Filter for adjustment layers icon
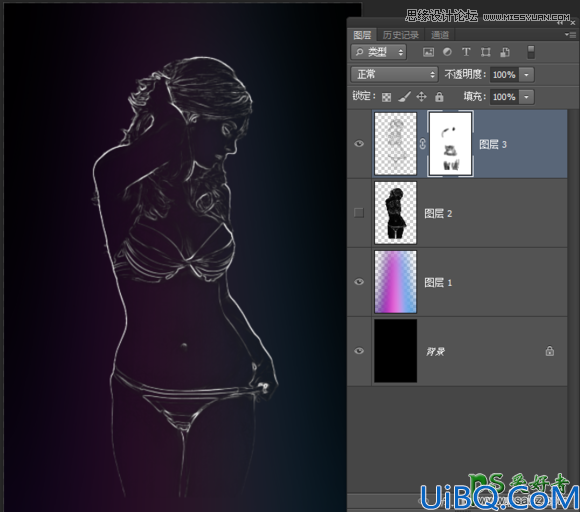The image size is (580, 512). 447,52
